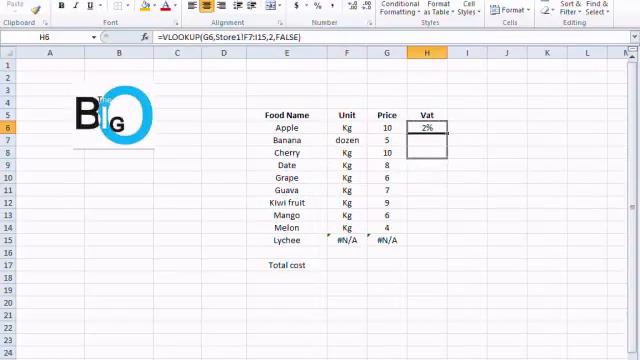Open the Name Box dropdown
Screen dimensions: 640x360
tap(94, 37)
